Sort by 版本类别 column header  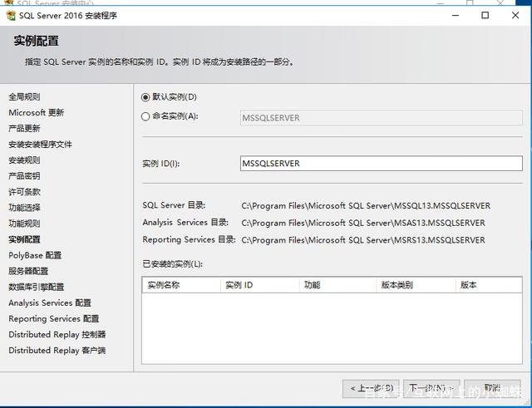pyautogui.click(x=416, y=285)
